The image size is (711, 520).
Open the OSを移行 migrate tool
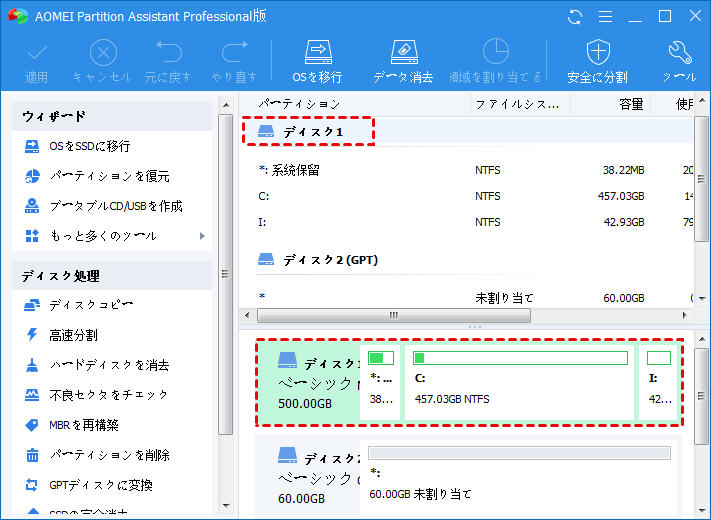pos(318,62)
